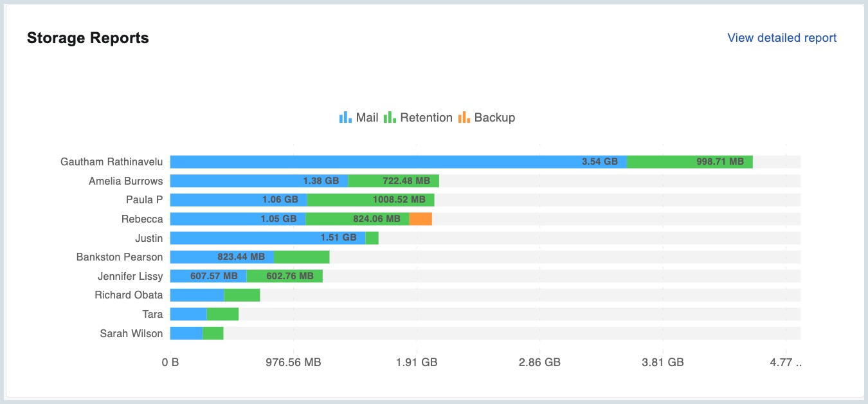
Task: Click Justin's 1.51 GB mail bar
Action: (267, 238)
